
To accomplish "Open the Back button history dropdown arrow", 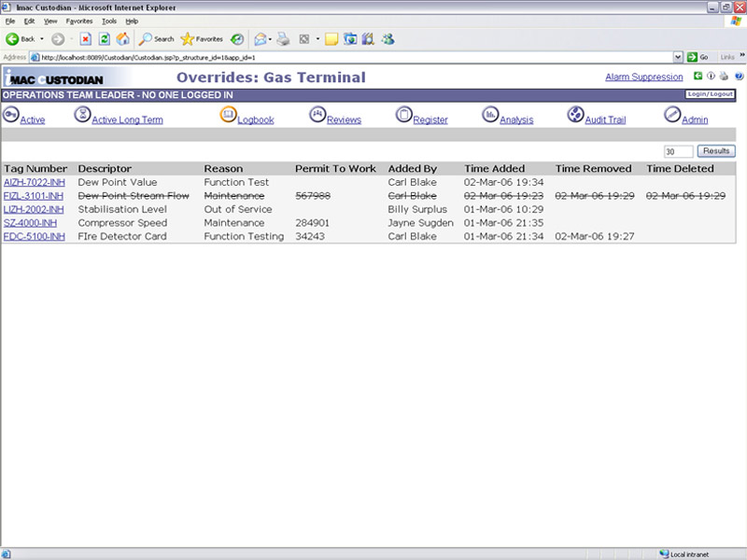I will click(x=41, y=39).
